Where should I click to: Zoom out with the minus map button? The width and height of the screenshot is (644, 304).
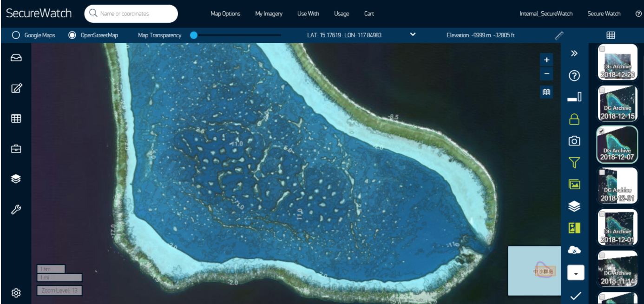click(x=546, y=73)
